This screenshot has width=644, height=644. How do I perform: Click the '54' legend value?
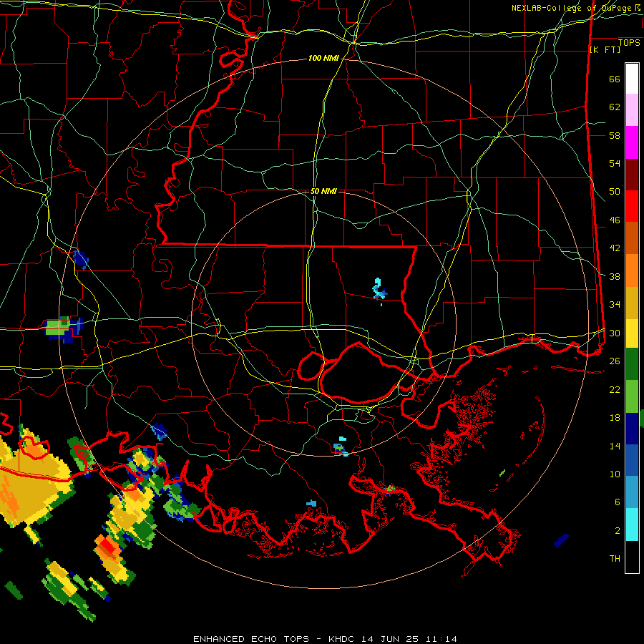pos(615,163)
